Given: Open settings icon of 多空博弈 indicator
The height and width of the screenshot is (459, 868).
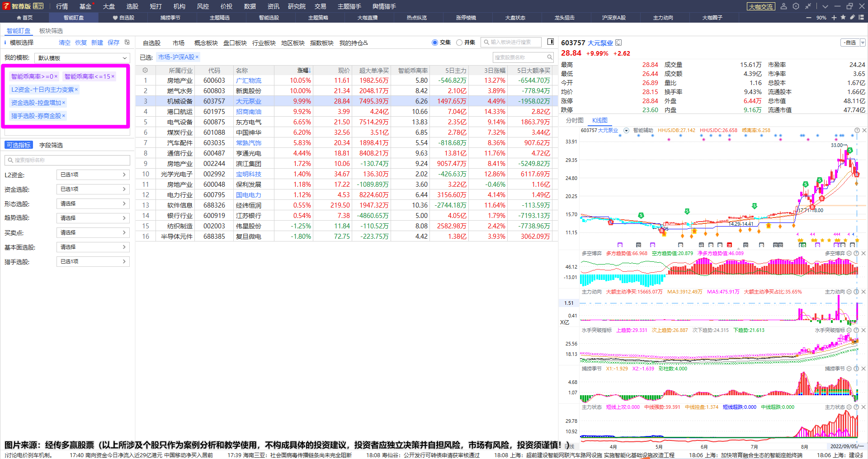Looking at the screenshot, I should point(849,254).
